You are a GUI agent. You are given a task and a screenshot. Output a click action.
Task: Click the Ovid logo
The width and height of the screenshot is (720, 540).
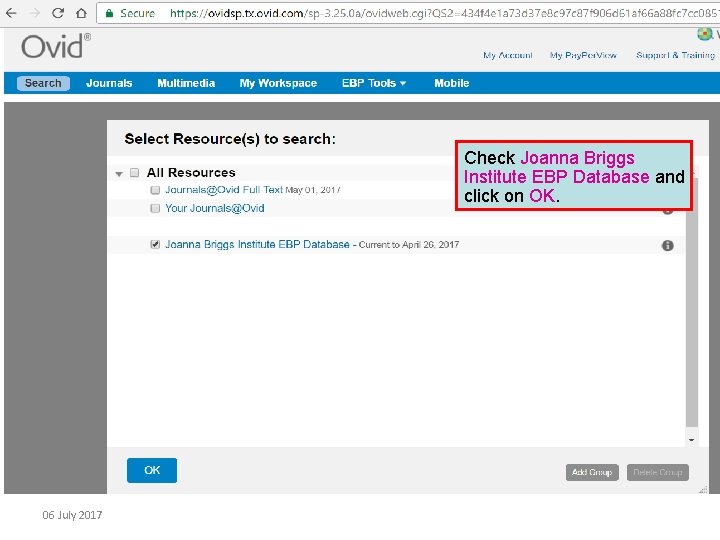coord(56,46)
